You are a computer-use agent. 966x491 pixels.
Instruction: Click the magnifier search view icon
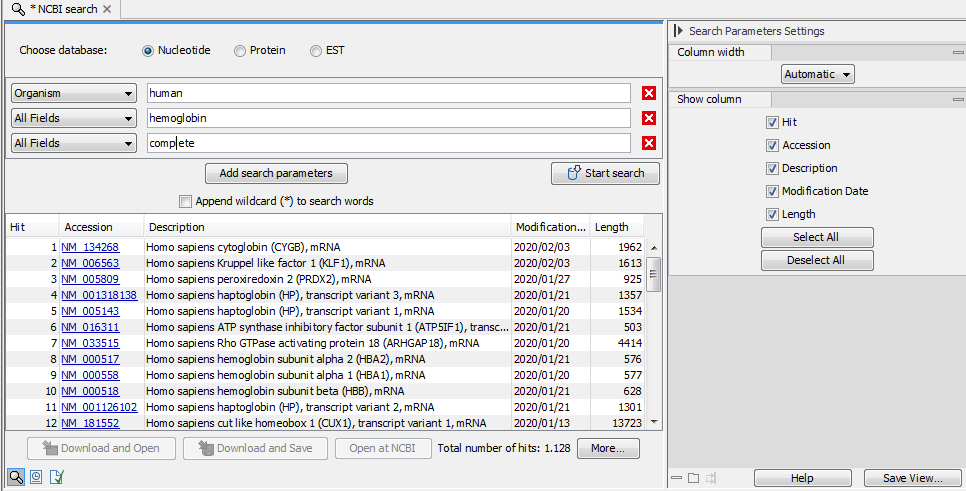16,476
